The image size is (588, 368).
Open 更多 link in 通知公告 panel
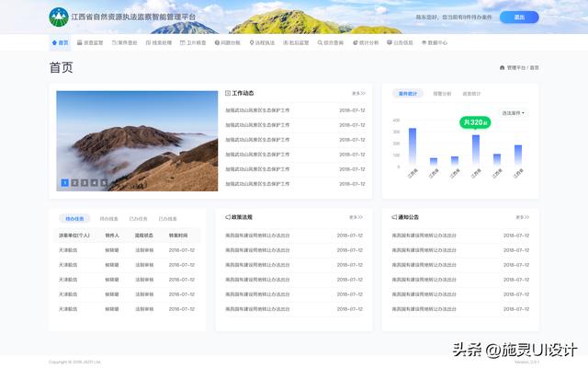point(523,217)
